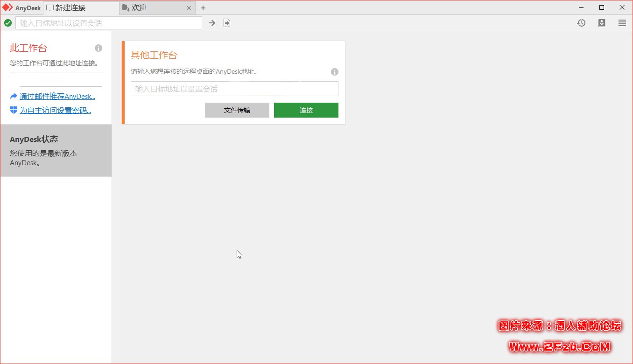Click the share arrow icon beside 通过邮件推荐AnyDesk
The image size is (633, 364).
pos(14,96)
